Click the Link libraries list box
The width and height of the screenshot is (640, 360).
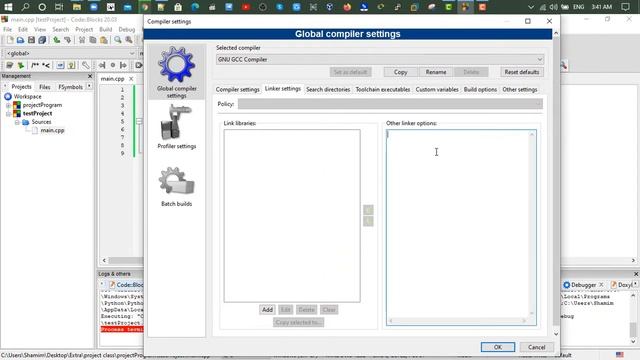[x=292, y=216]
